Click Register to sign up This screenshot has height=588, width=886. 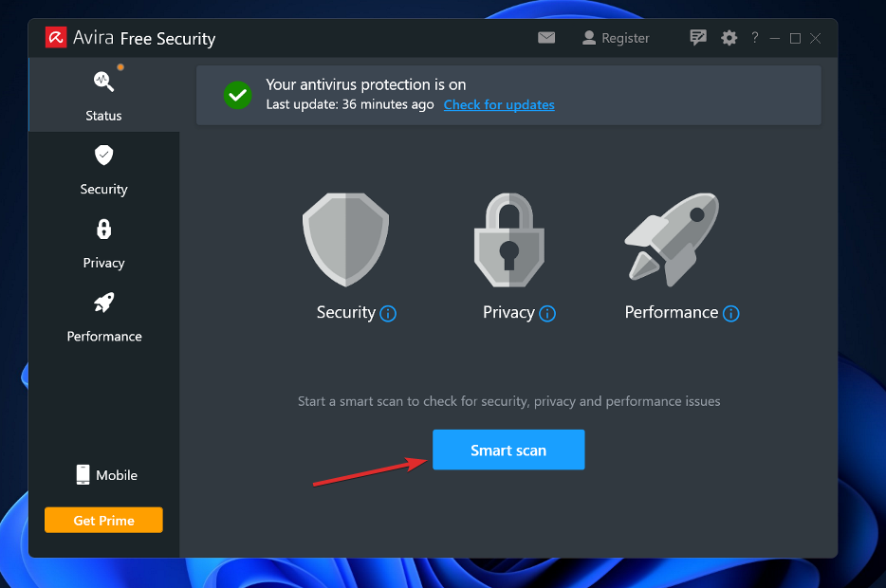[616, 38]
